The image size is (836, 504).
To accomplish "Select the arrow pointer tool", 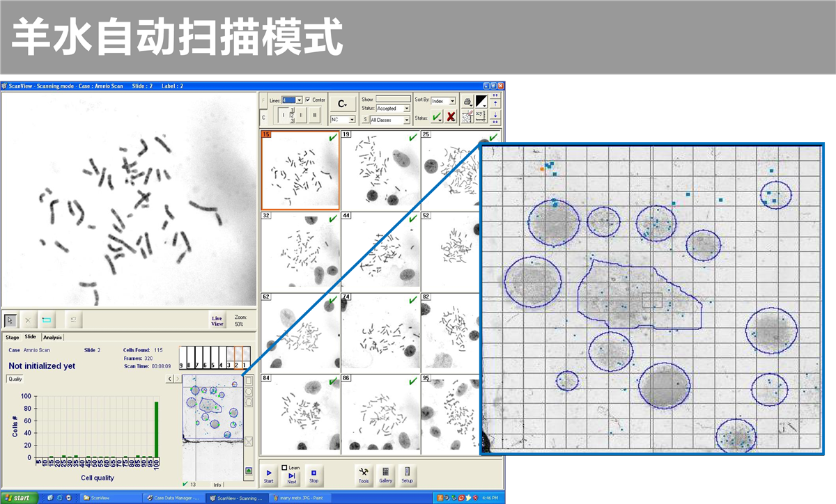I will 10,320.
